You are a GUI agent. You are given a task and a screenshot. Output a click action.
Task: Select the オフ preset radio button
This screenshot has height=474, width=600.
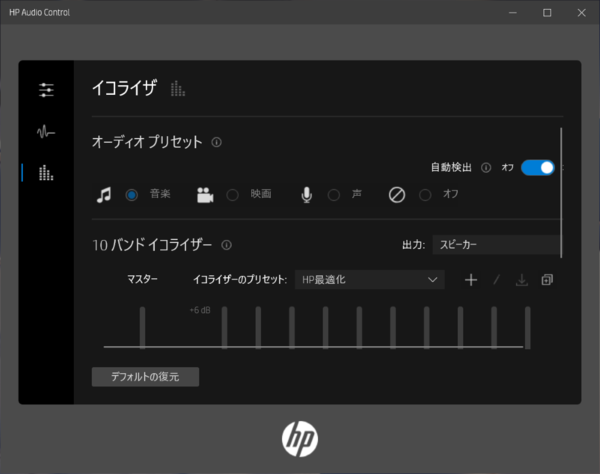click(x=425, y=195)
